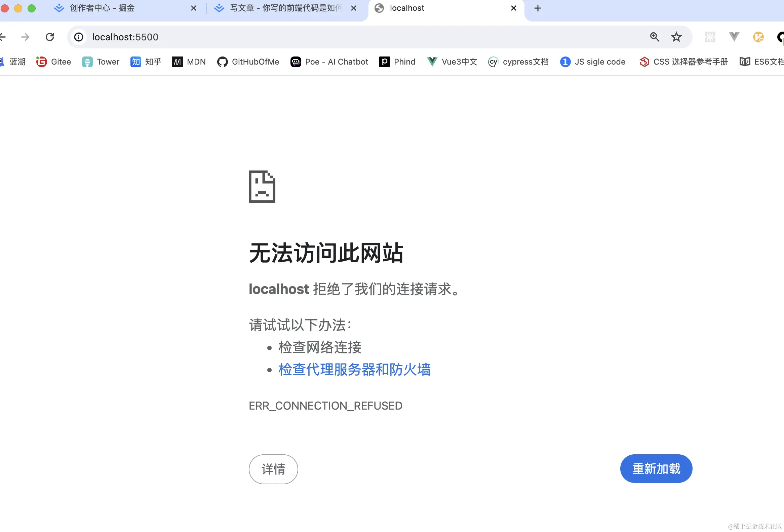Click the 详情 details button
This screenshot has width=784, height=532.
(273, 469)
